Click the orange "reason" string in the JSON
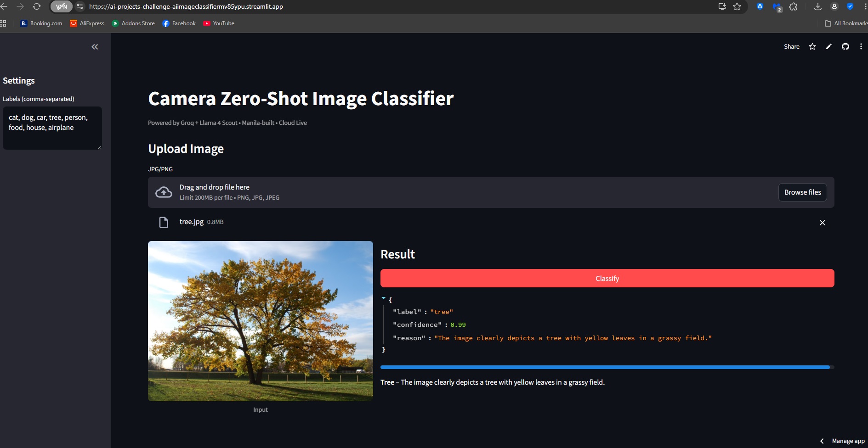Viewport: 868px width, 448px height. 573,338
